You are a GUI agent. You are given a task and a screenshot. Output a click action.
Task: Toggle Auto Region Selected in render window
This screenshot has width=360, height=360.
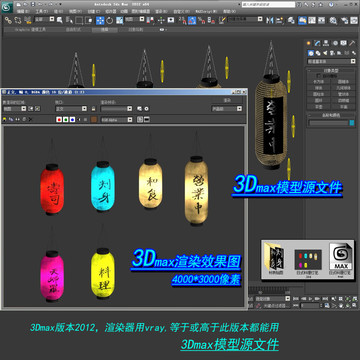pos(38,109)
